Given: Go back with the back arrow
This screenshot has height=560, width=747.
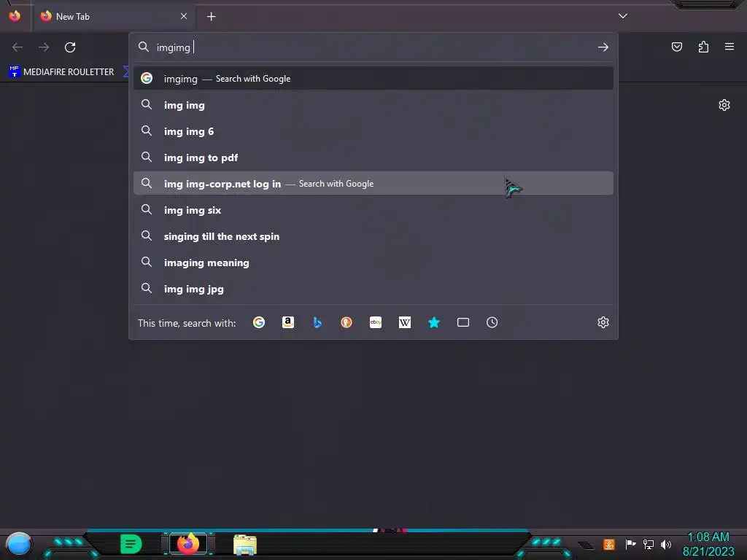Looking at the screenshot, I should click(x=18, y=47).
